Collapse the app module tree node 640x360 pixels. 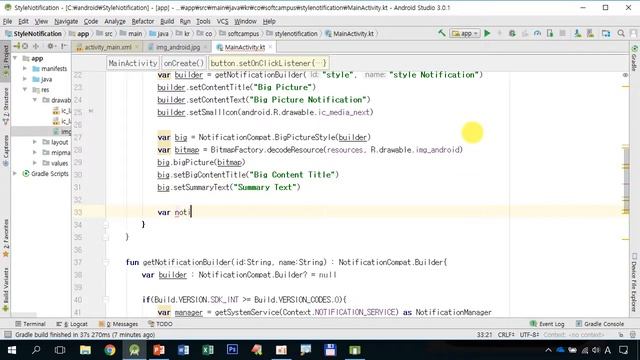16,58
